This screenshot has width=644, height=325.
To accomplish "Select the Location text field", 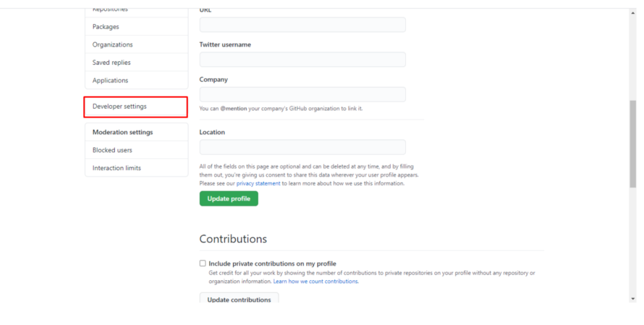I will [302, 147].
